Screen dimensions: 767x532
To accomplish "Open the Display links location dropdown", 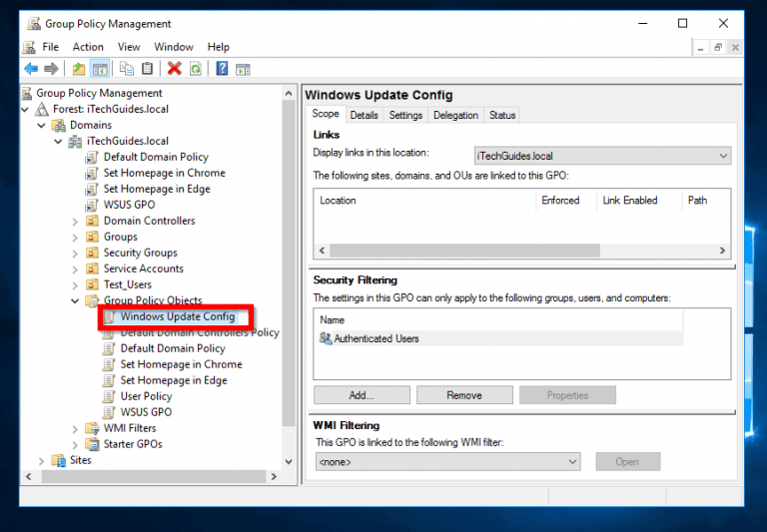I will click(602, 156).
